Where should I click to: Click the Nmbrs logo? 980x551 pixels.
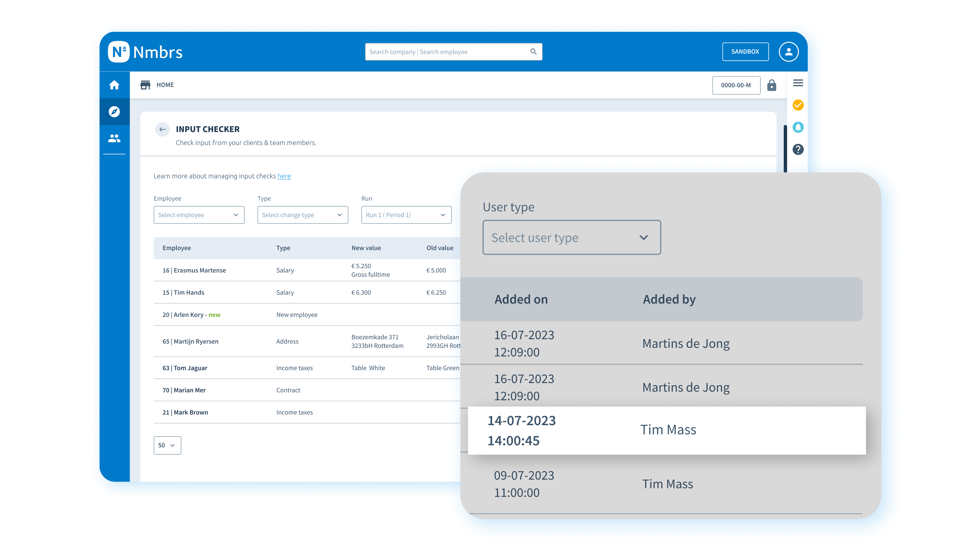tap(145, 52)
